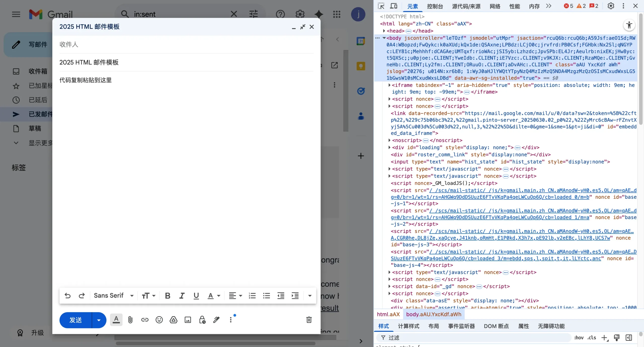This screenshot has height=347, width=644.
Task: Open the send options arrow next to 发送
Action: click(98, 320)
